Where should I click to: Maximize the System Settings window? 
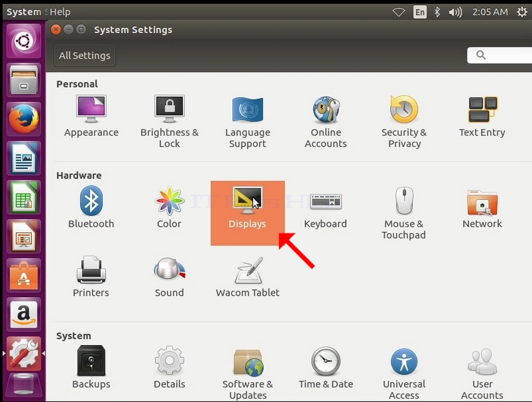(x=81, y=29)
